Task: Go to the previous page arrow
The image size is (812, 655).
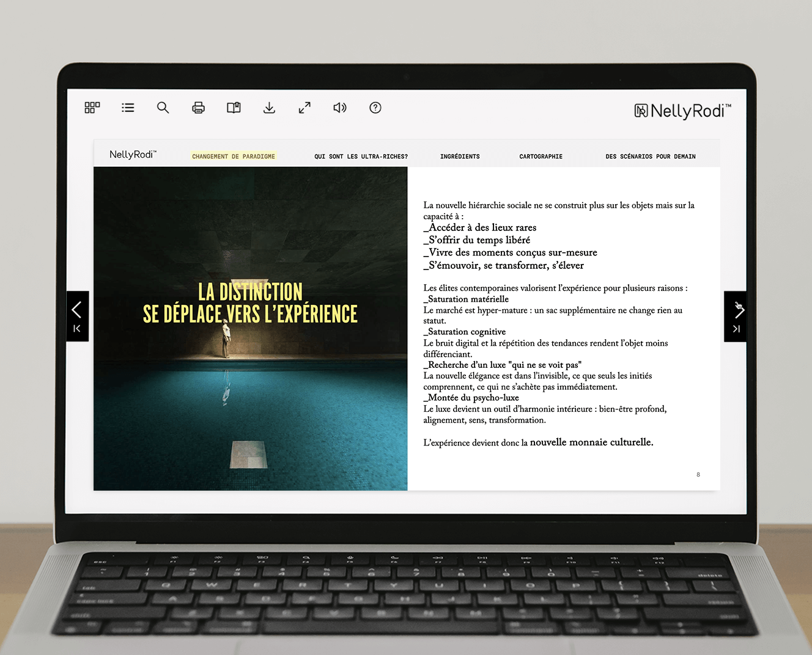Action: point(77,310)
